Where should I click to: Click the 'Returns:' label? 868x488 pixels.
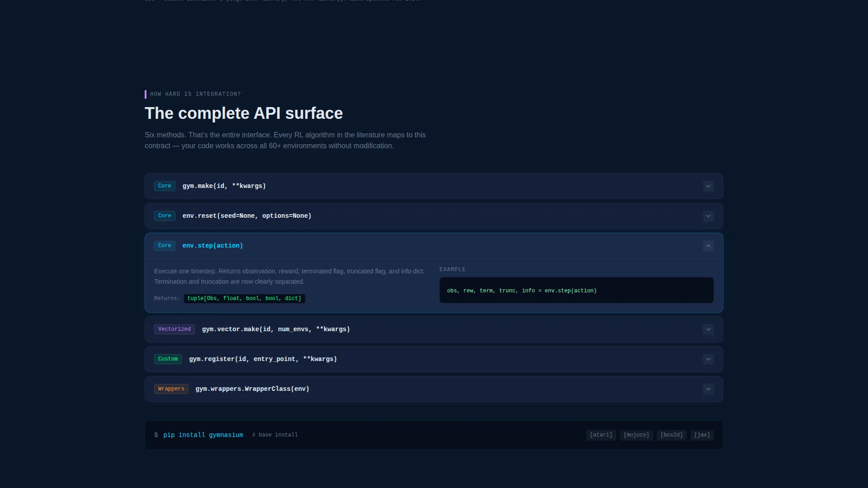(167, 299)
